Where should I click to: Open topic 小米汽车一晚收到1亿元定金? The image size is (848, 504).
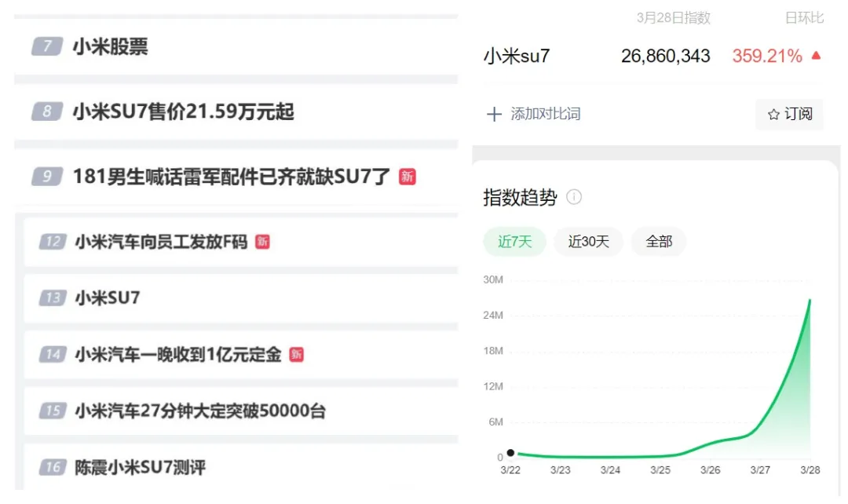tap(178, 355)
